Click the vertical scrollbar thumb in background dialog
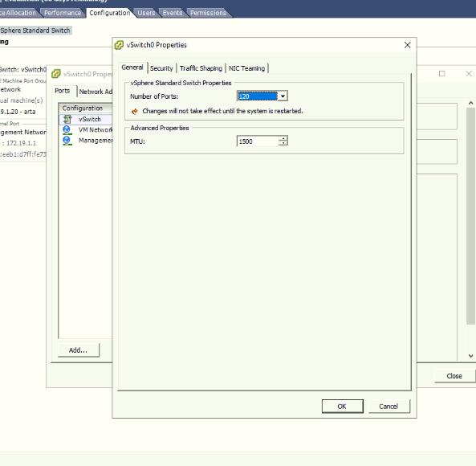Image resolution: width=476 pixels, height=466 pixels. click(x=470, y=216)
